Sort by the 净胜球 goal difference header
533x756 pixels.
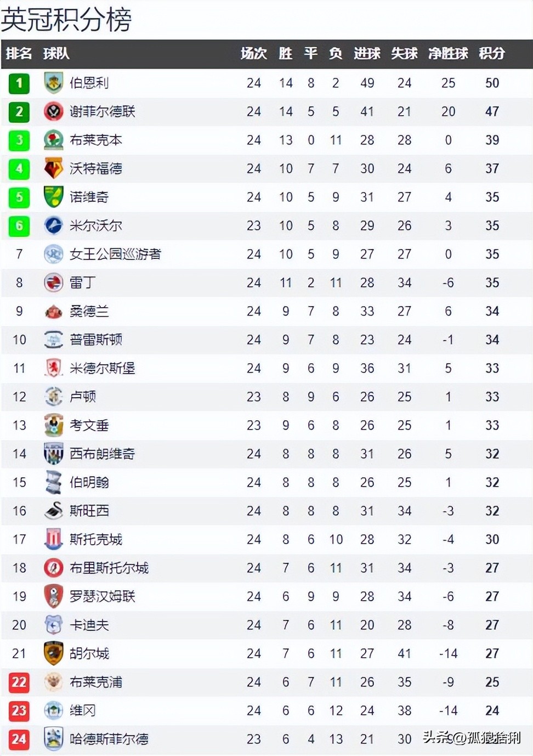[x=448, y=53]
